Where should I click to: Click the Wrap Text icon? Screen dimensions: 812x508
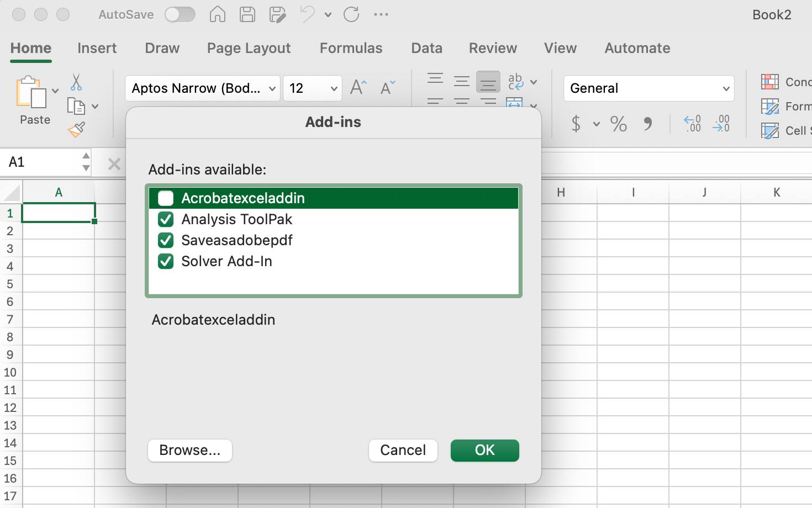click(515, 82)
